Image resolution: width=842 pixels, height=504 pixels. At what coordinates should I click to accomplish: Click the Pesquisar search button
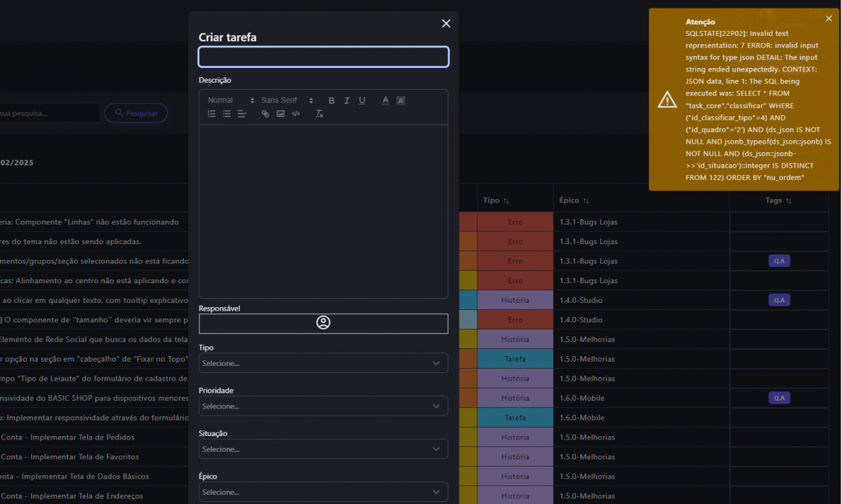tap(136, 113)
